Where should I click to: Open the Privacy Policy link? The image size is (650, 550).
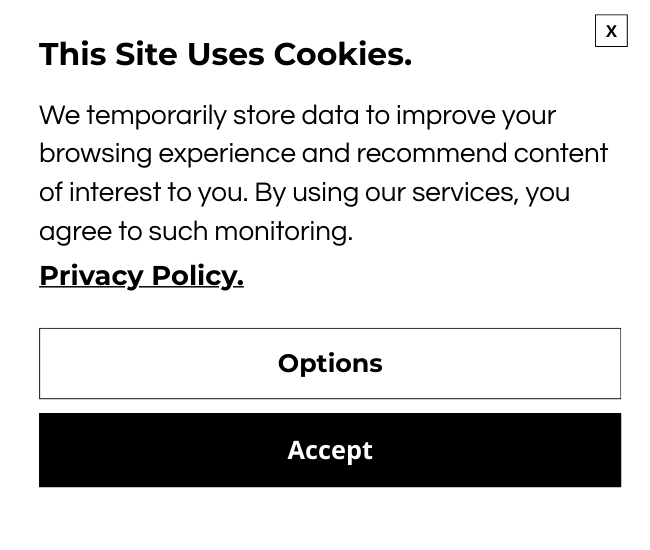[141, 275]
